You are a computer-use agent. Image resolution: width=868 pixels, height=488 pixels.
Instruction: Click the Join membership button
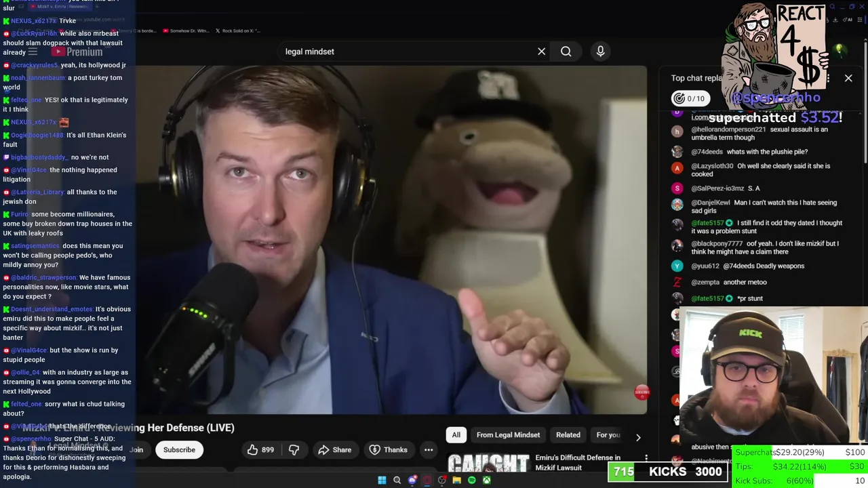coord(137,449)
